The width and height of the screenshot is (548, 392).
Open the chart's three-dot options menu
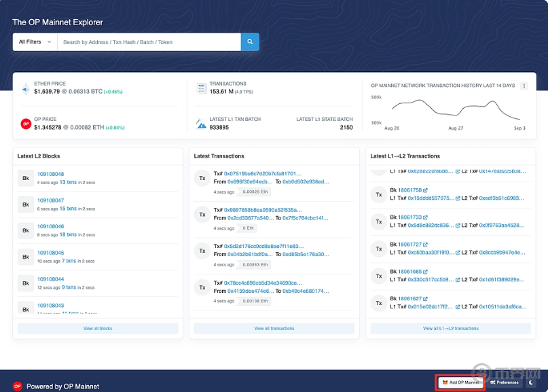click(x=524, y=86)
